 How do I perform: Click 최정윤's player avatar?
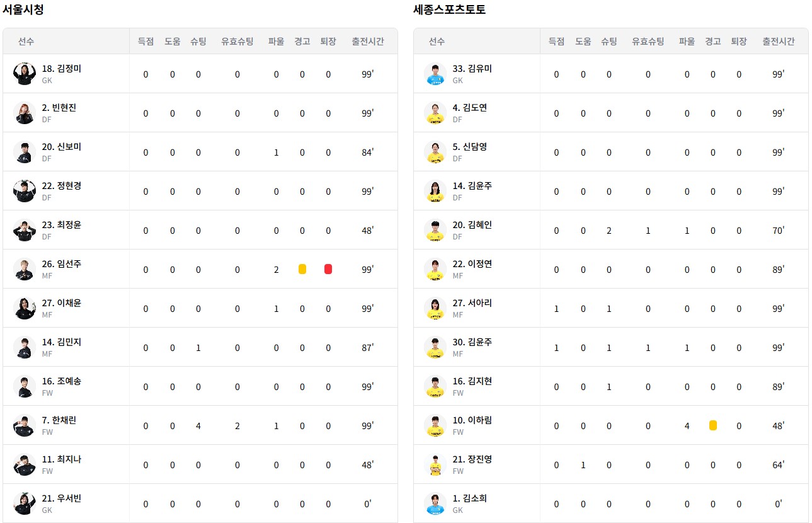pyautogui.click(x=25, y=230)
